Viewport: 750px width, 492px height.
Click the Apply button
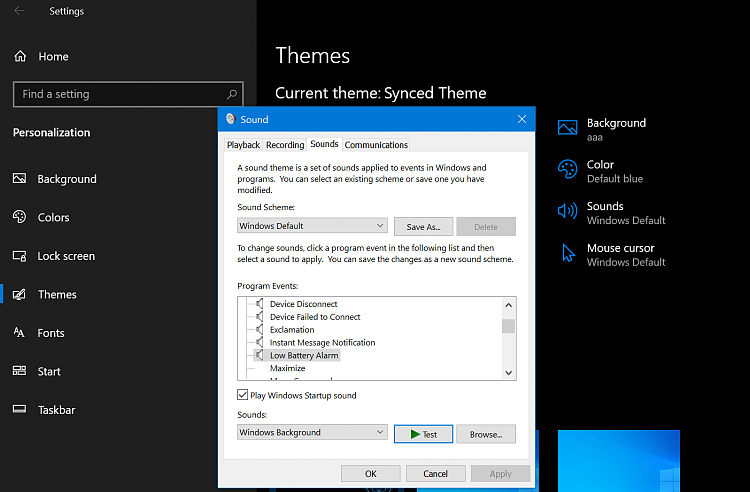click(500, 473)
